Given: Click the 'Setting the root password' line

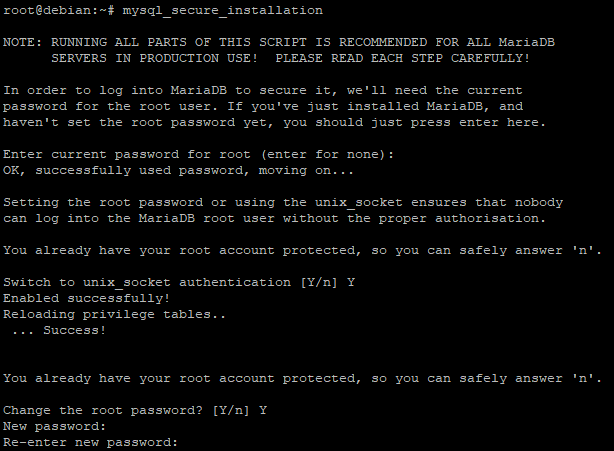Looking at the screenshot, I should tap(283, 202).
